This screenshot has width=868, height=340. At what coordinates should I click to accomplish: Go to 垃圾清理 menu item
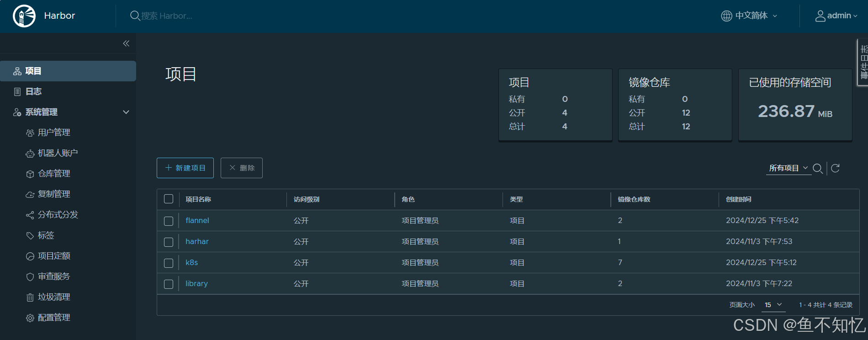coord(54,297)
